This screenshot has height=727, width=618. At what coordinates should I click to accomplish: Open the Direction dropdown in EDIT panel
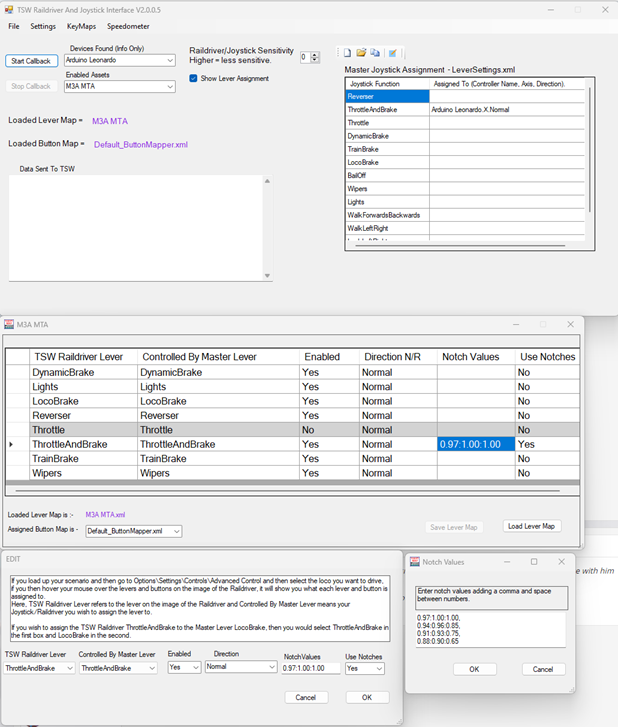pos(272,667)
